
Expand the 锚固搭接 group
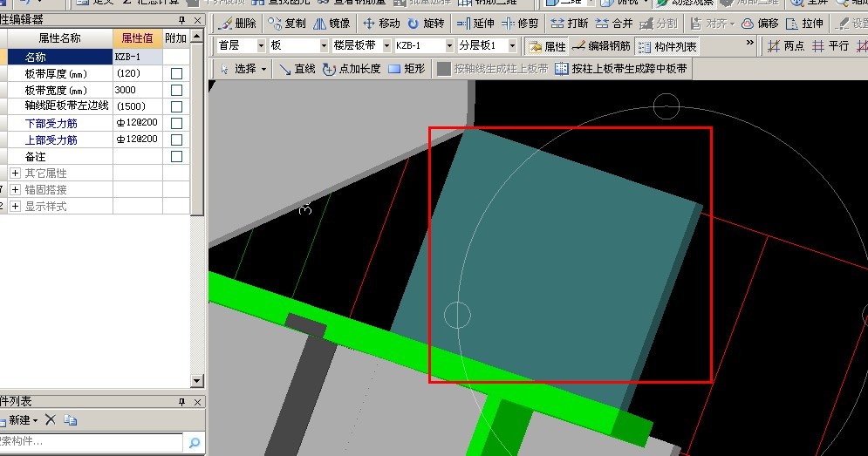pyautogui.click(x=15, y=190)
